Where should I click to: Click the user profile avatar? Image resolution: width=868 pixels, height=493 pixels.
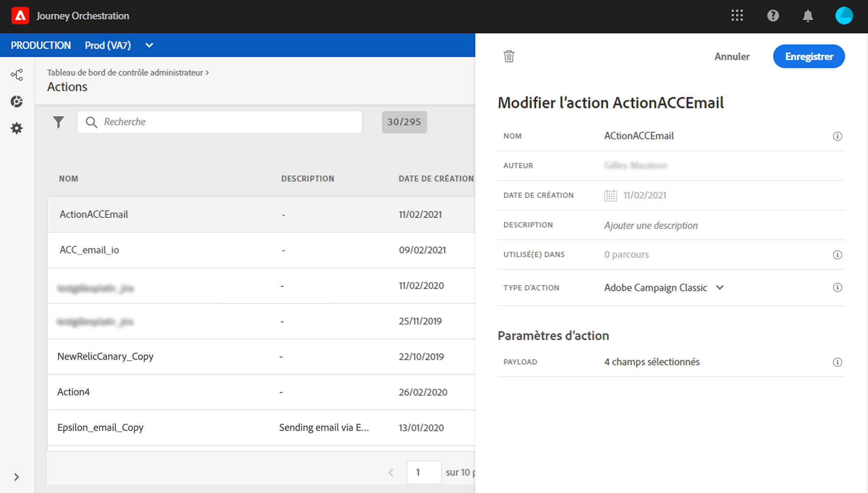point(844,16)
